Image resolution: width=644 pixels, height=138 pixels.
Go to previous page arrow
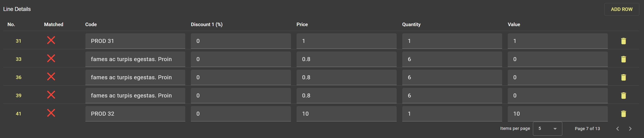click(617, 129)
